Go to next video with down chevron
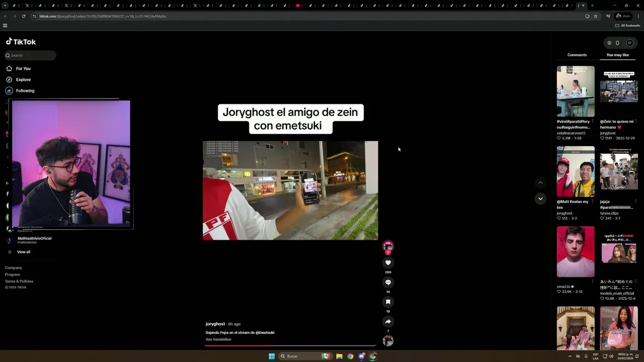This screenshot has height=362, width=644. pyautogui.click(x=540, y=199)
